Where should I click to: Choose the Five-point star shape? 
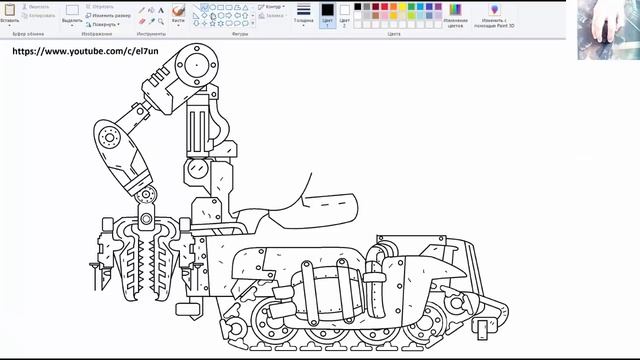click(x=213, y=23)
